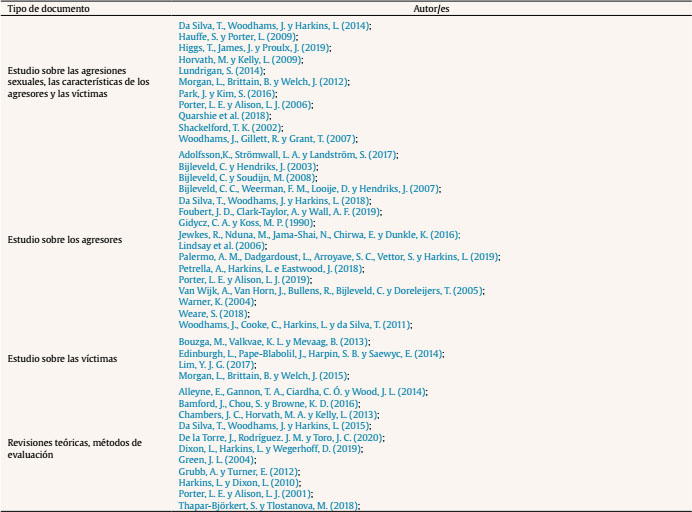692x512 pixels.
Task: Open De la Torre, Rodríguez y Toro (2020)
Action: pos(281,438)
